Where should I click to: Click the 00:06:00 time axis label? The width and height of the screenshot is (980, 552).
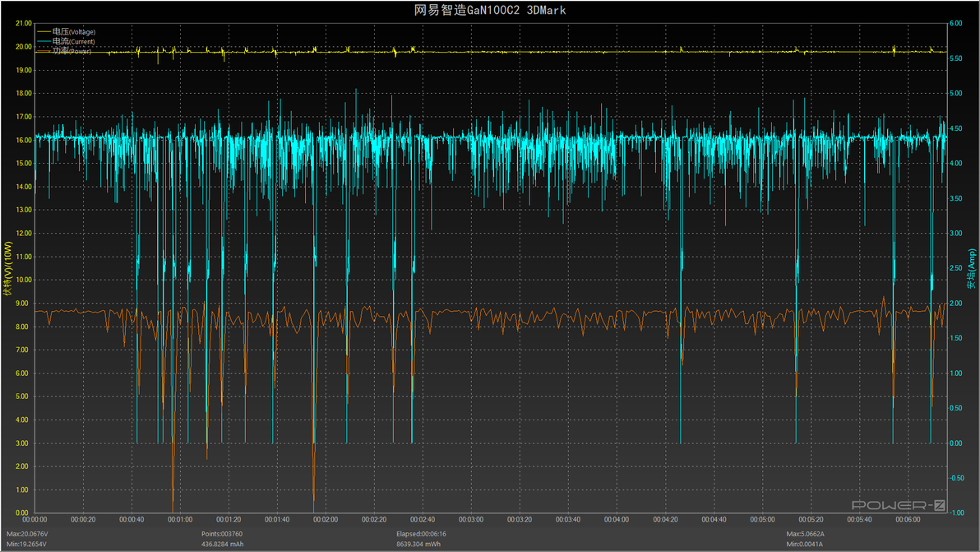click(908, 519)
